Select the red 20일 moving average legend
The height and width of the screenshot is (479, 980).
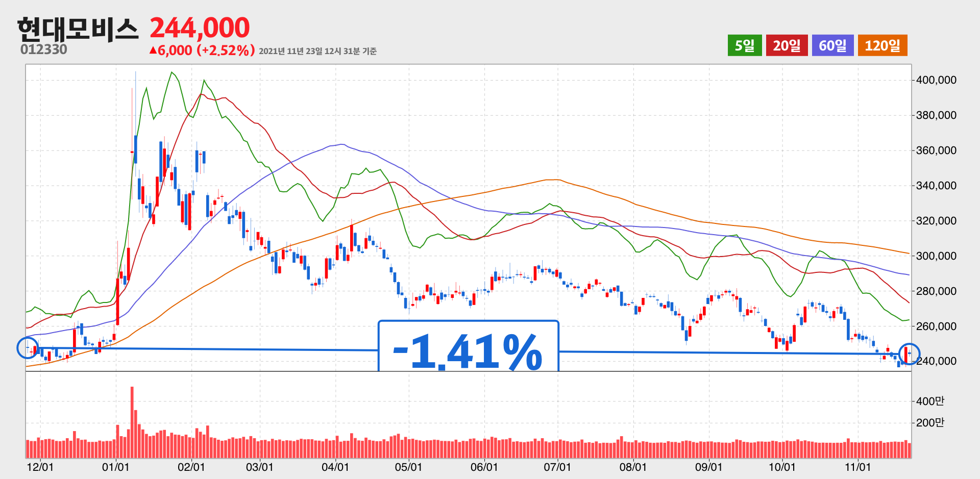(787, 45)
